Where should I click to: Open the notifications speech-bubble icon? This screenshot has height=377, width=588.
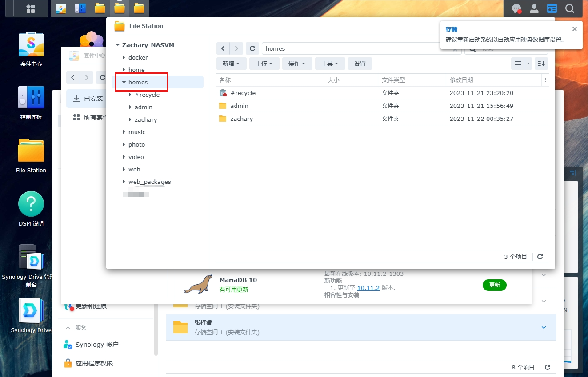point(516,8)
